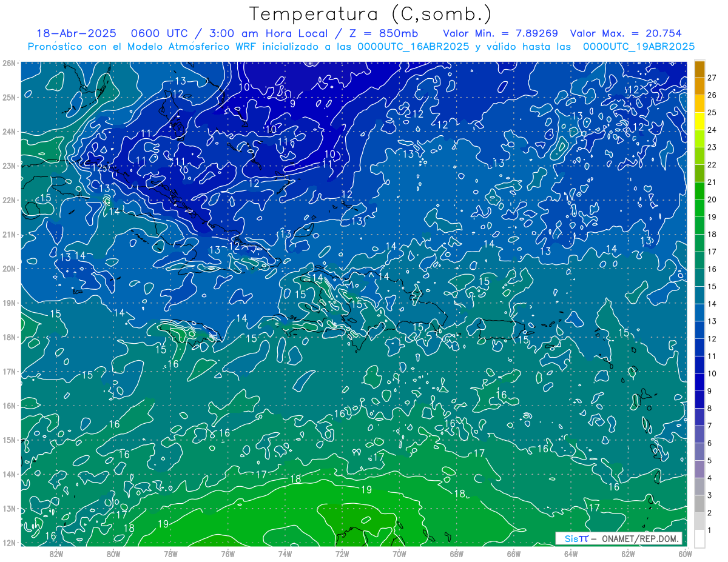Click the "66W" longitude axis label
The height and width of the screenshot is (562, 728).
513,553
